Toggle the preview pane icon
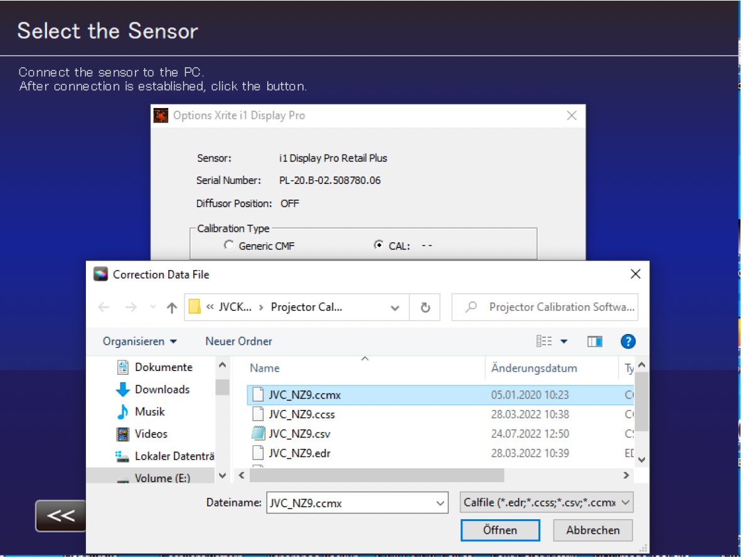The height and width of the screenshot is (560, 743). 595,342
